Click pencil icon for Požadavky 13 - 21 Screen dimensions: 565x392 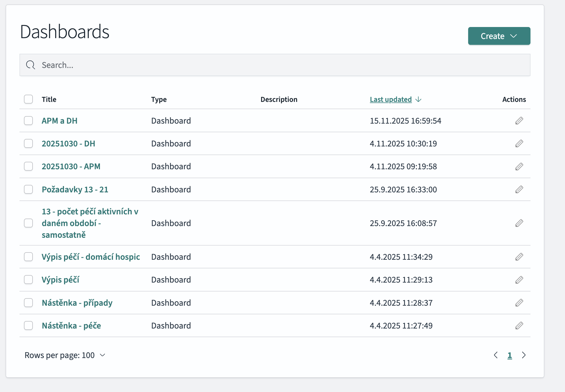(519, 190)
